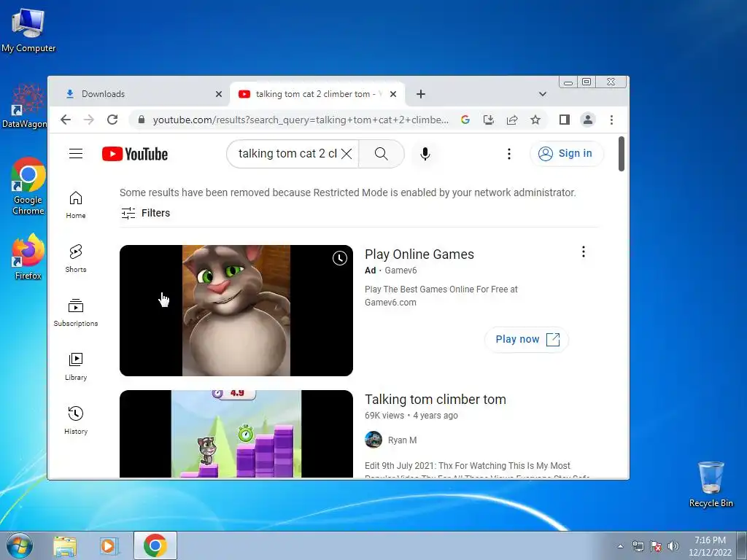This screenshot has width=747, height=560.
Task: Click the YouTube logo
Action: (135, 154)
